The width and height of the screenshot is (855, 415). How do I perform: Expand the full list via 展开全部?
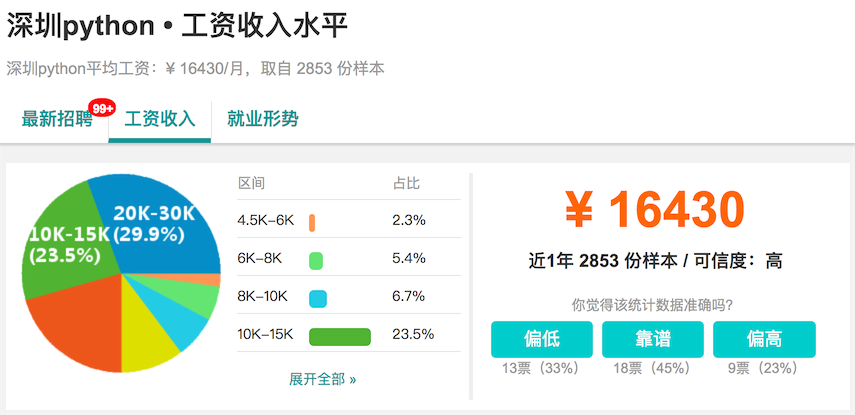click(322, 379)
